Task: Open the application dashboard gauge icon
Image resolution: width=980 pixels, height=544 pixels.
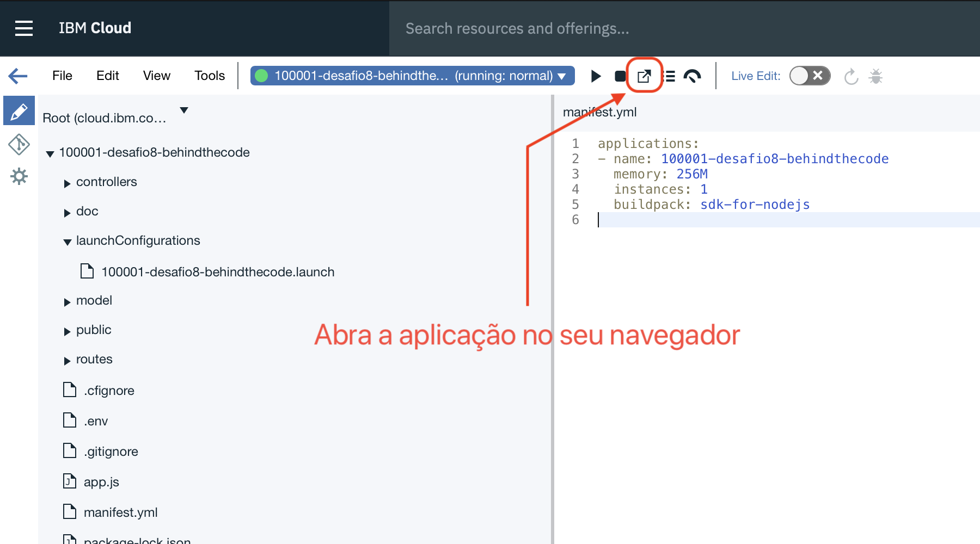Action: 692,76
